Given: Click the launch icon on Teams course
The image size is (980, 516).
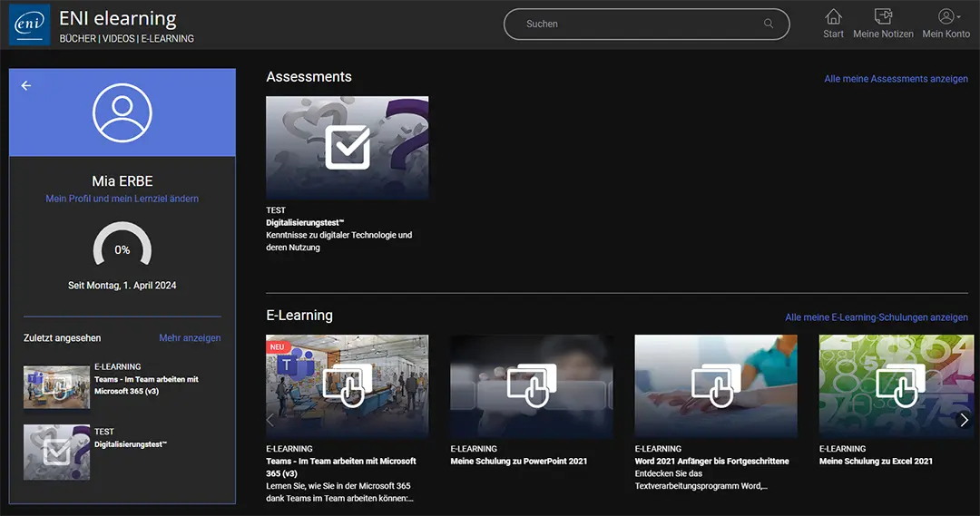Looking at the screenshot, I should (x=348, y=385).
